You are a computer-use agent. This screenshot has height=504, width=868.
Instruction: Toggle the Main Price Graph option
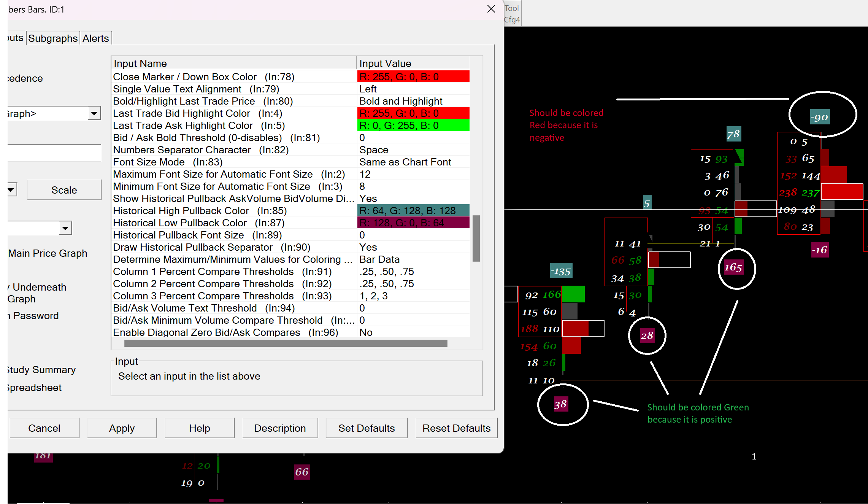tap(48, 253)
